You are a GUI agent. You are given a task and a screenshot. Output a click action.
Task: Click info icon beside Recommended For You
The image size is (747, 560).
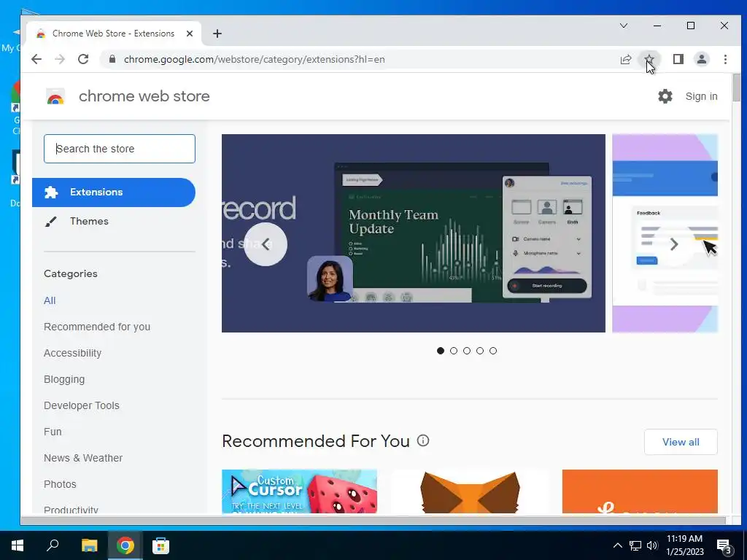pyautogui.click(x=423, y=440)
